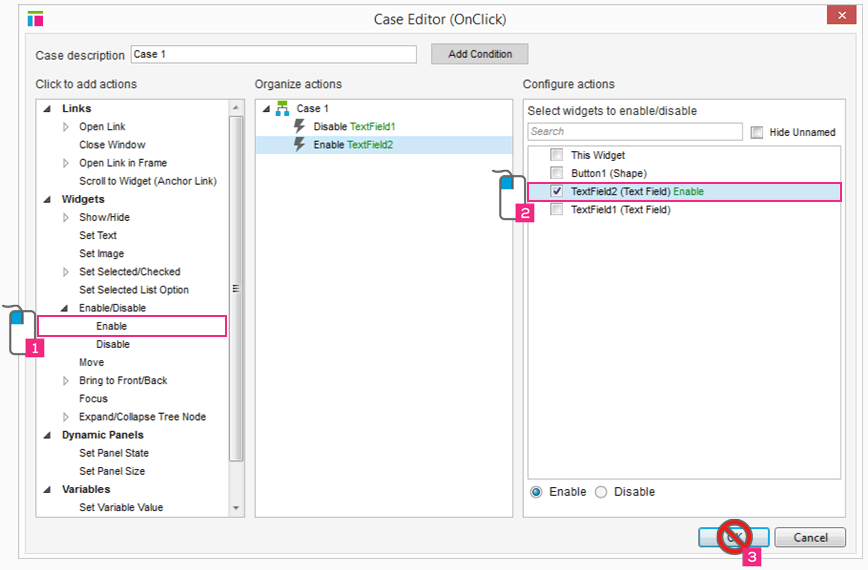
Task: Toggle the Hide Unnamed checkbox
Action: pos(756,132)
